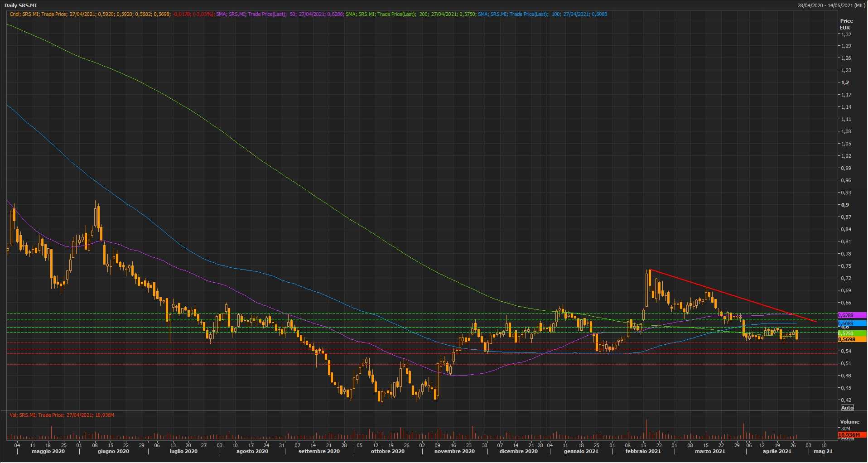Click aprile 2021 on the time axis
Image resolution: width=868 pixels, height=463 pixels.
[776, 451]
